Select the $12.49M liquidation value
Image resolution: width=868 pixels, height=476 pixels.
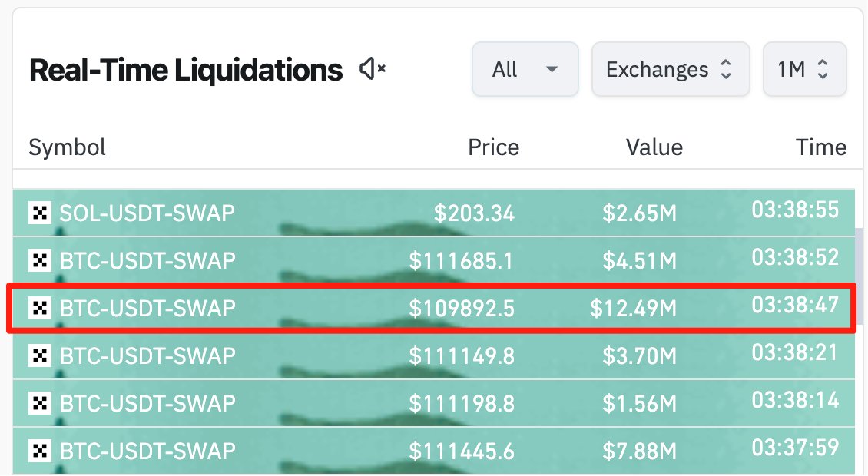633,309
